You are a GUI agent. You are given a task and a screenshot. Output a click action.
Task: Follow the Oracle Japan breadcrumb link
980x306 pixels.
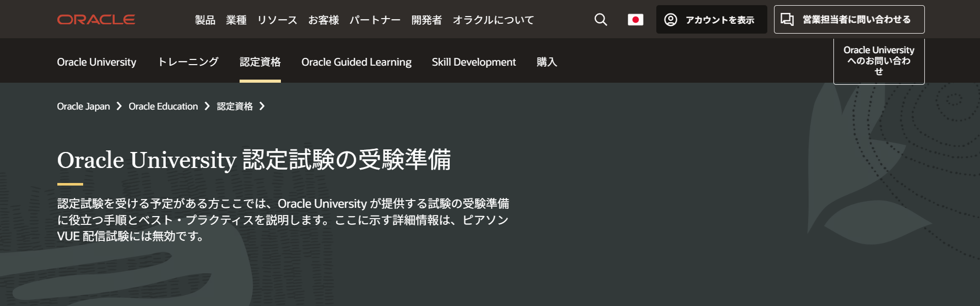point(83,106)
